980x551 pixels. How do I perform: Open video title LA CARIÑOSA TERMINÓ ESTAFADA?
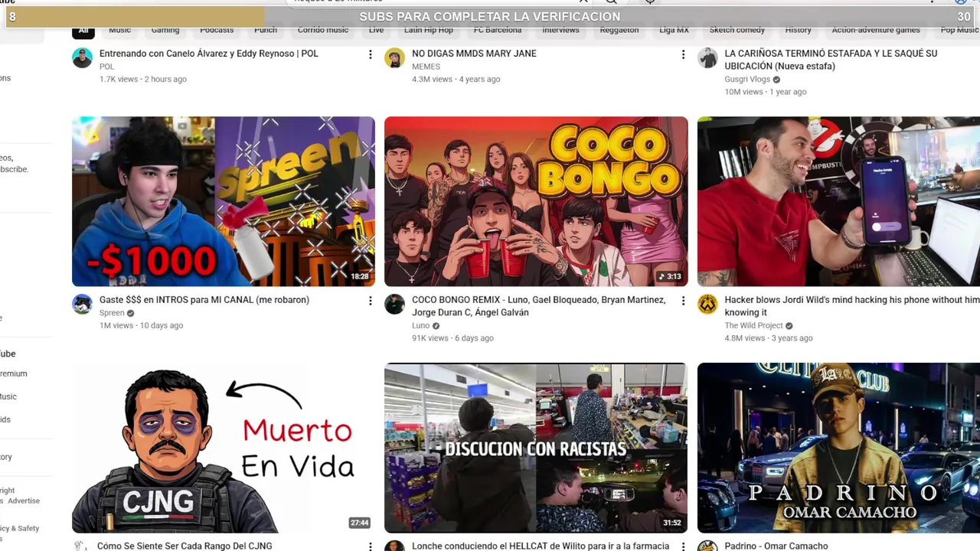pyautogui.click(x=831, y=60)
